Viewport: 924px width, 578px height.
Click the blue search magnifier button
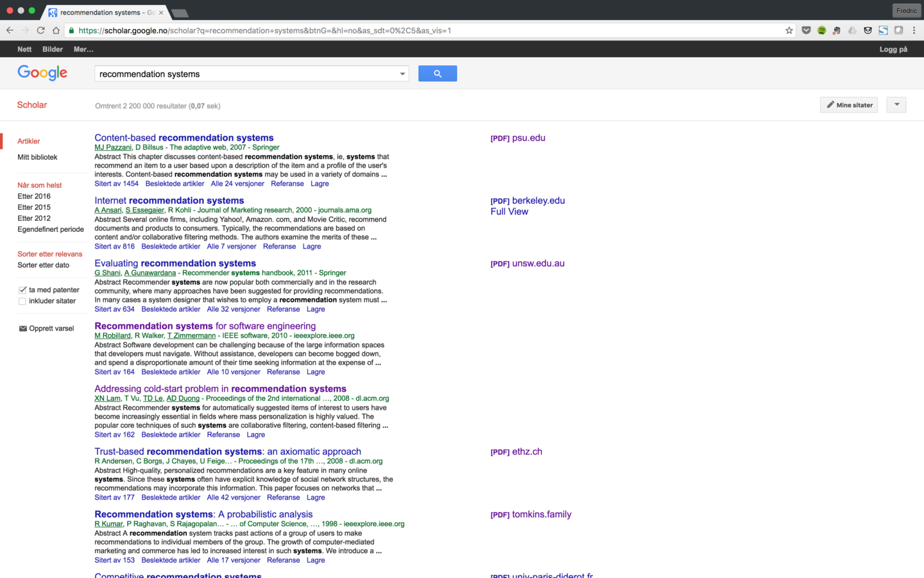click(x=438, y=73)
